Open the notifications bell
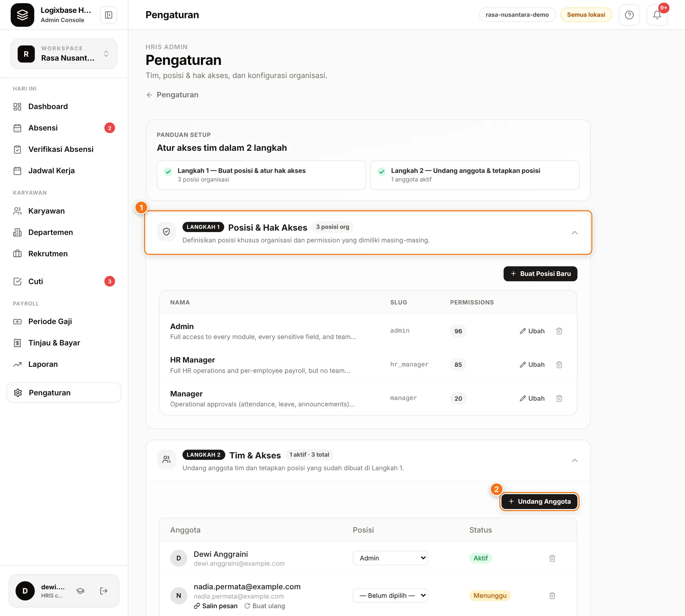 tap(657, 15)
